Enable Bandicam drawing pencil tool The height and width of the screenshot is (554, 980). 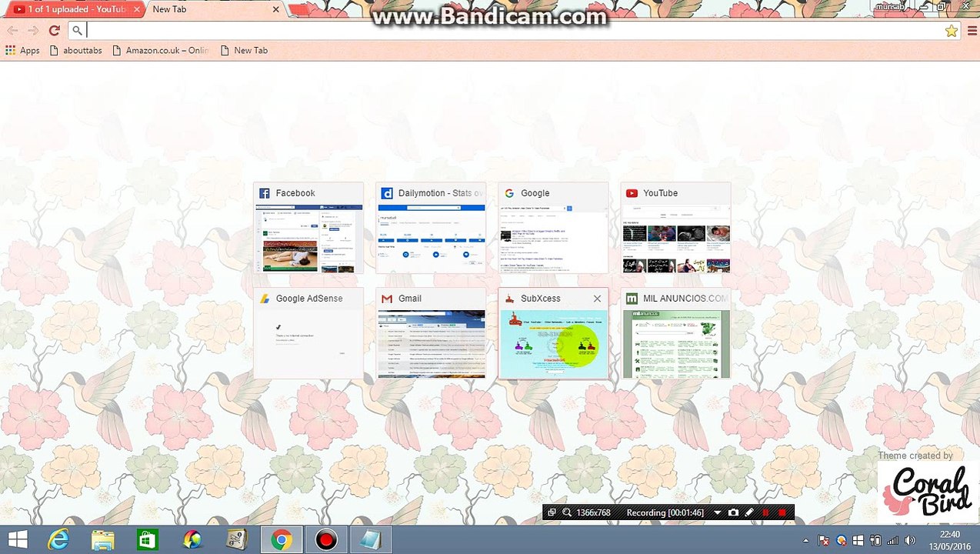[x=749, y=512]
